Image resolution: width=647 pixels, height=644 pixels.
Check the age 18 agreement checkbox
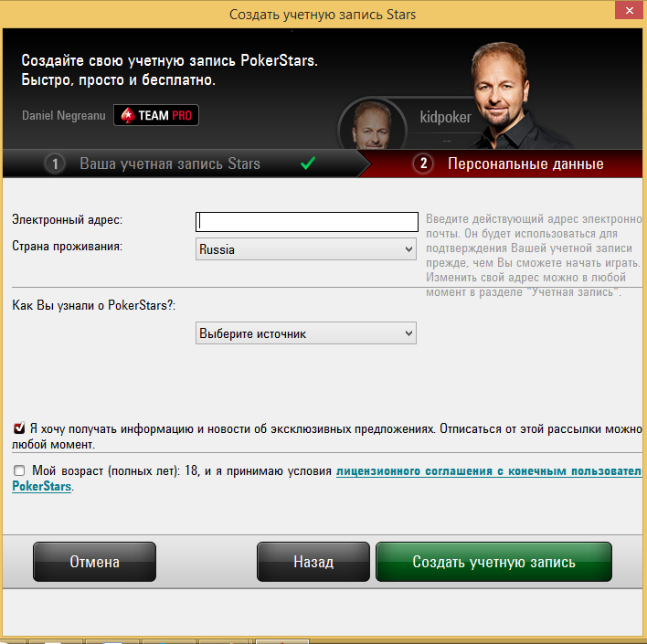[19, 470]
